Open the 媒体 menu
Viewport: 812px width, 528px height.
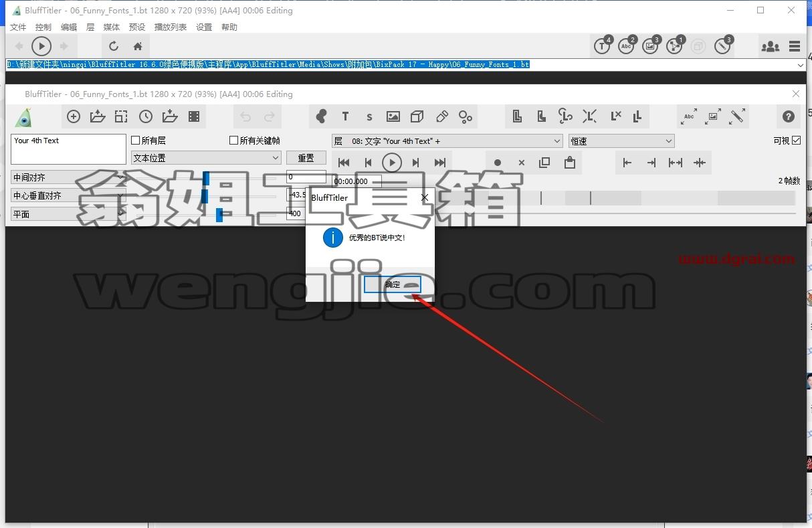point(112,27)
